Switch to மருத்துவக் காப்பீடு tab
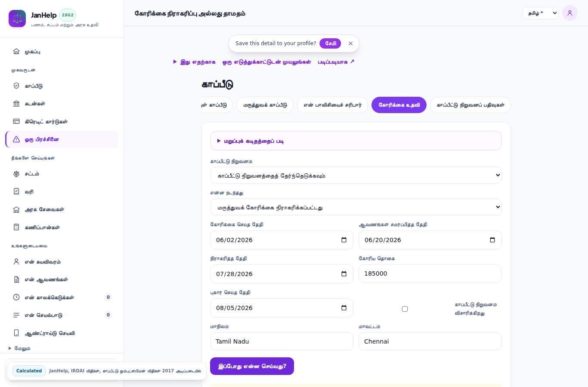This screenshot has height=387, width=588. pyautogui.click(x=265, y=105)
